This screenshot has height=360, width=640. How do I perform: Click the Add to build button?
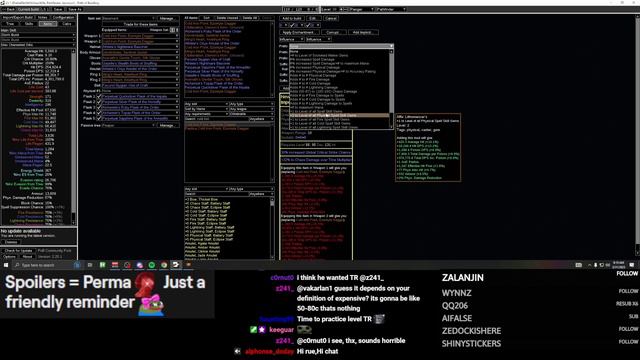(292, 18)
